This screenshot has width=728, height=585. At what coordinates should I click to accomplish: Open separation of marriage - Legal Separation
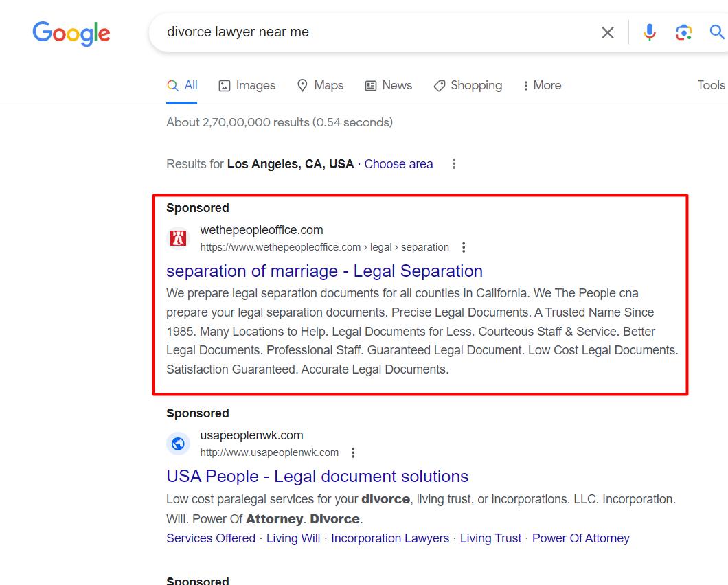[x=325, y=271]
